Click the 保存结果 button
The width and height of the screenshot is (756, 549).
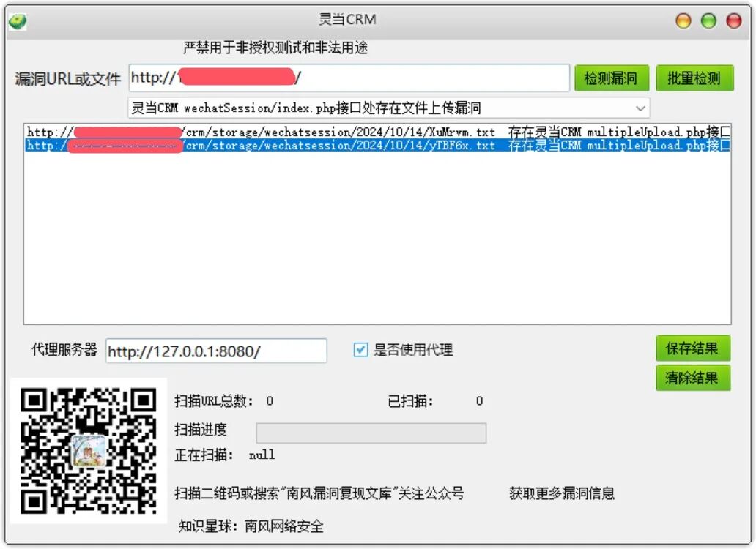693,348
